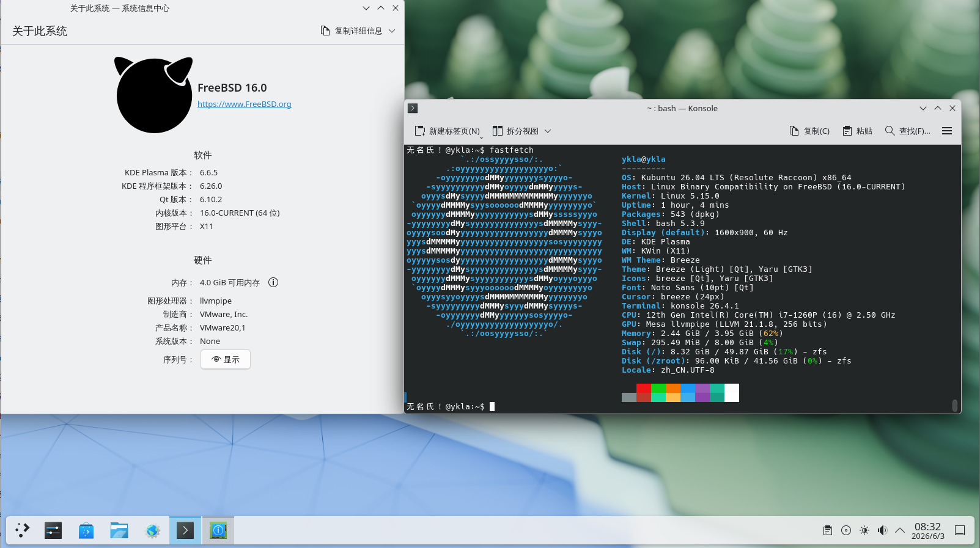The height and width of the screenshot is (548, 980).
Task: Expand the 拆分视图 dropdown arrow
Action: pos(548,131)
